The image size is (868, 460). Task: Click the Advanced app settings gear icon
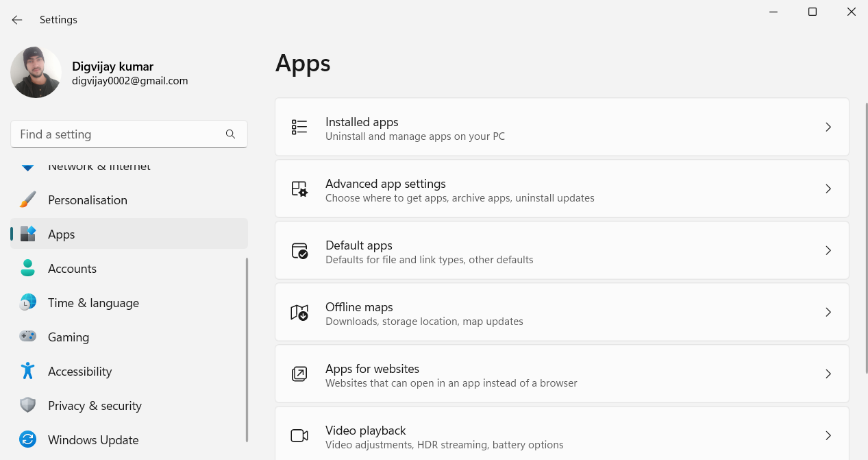[299, 189]
